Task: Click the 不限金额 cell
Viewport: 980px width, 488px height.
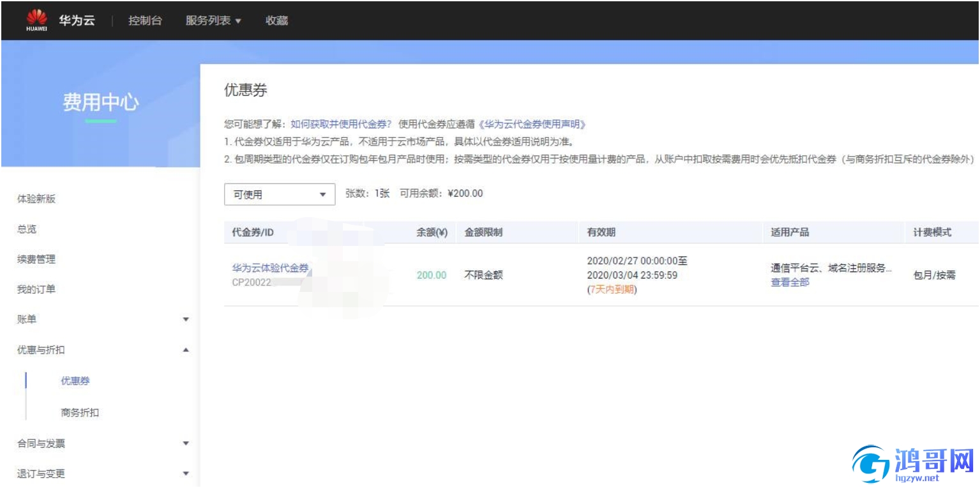Action: coord(483,275)
